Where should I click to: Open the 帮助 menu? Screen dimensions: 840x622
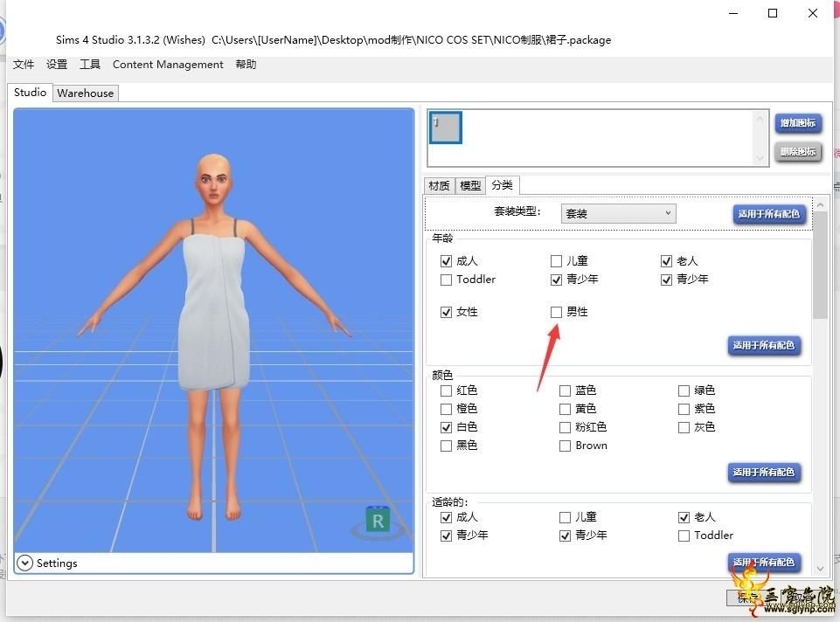click(246, 65)
